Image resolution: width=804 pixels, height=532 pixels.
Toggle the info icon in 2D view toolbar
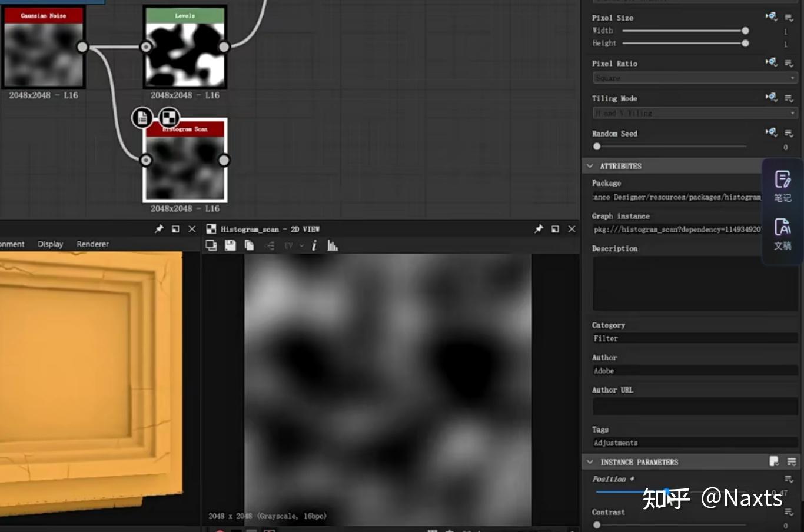pos(314,245)
